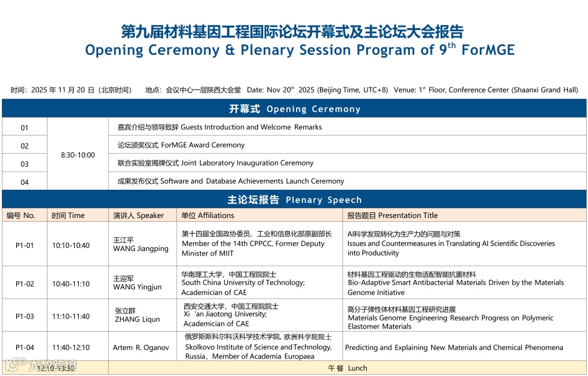Select the date text 2025 年 11 月 20 日

62,90
